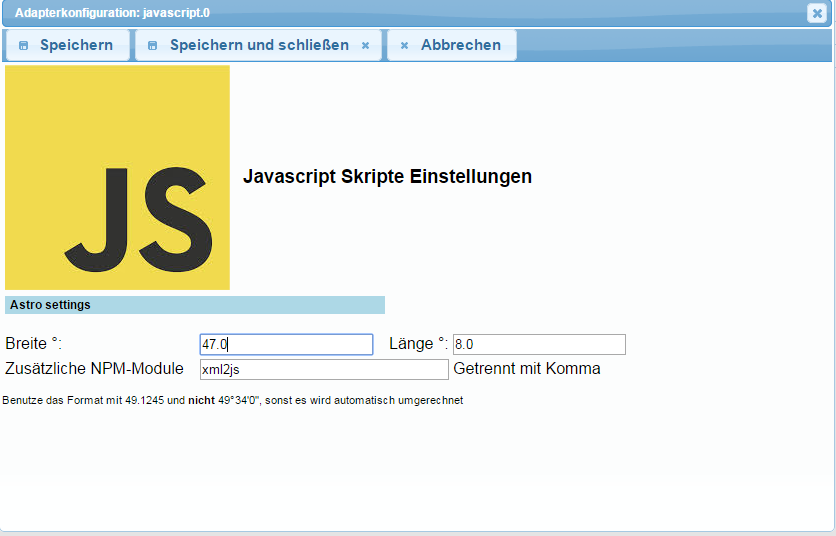
Task: Click the Astro settings header
Action: point(195,305)
